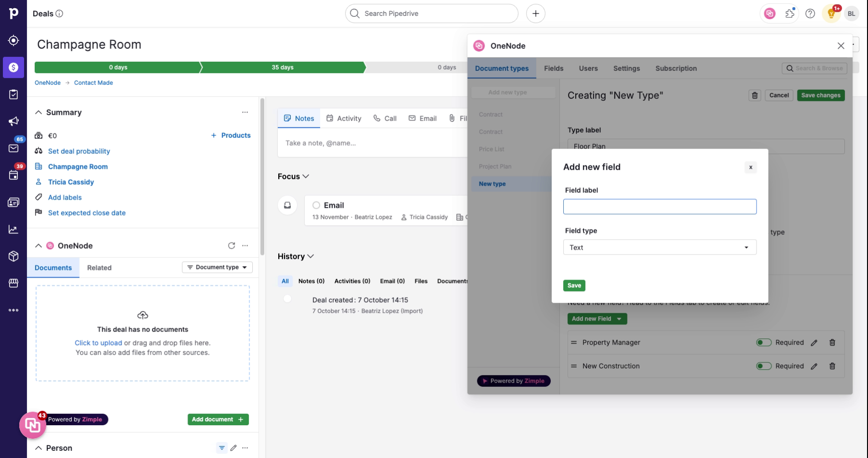Edit the Property Manager field
868x458 pixels.
814,343
